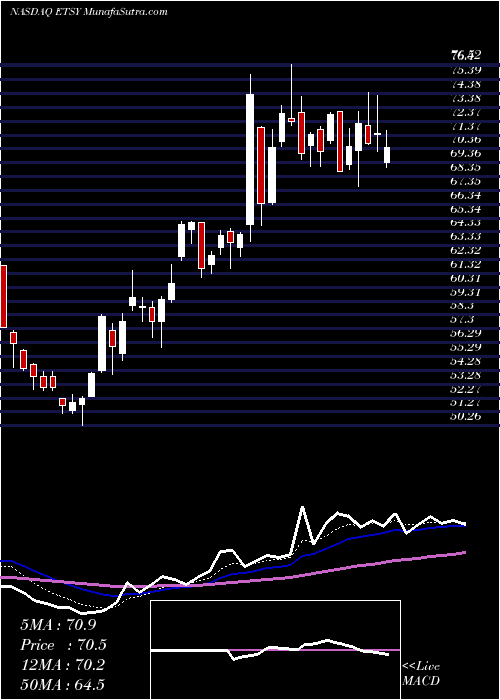Click the 56.29 price axis label
Screen dimensions: 500x700
(466, 333)
